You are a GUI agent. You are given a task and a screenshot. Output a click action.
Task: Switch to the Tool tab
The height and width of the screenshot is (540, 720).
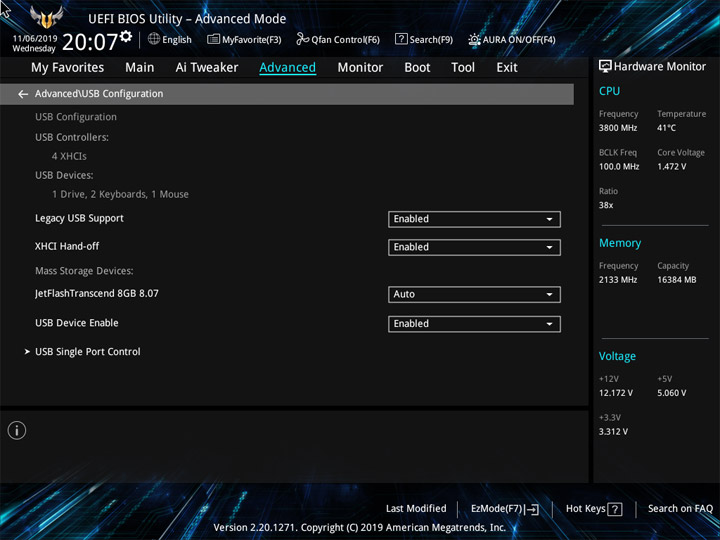463,68
